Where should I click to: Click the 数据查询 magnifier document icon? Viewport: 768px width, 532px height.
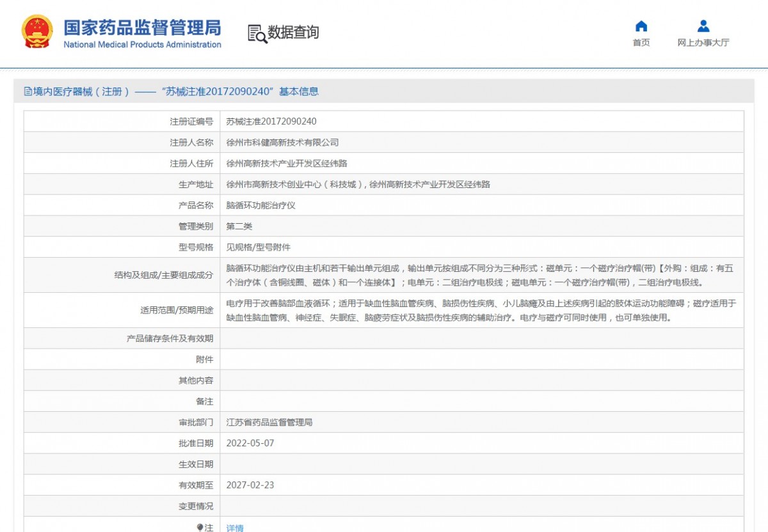[x=257, y=33]
